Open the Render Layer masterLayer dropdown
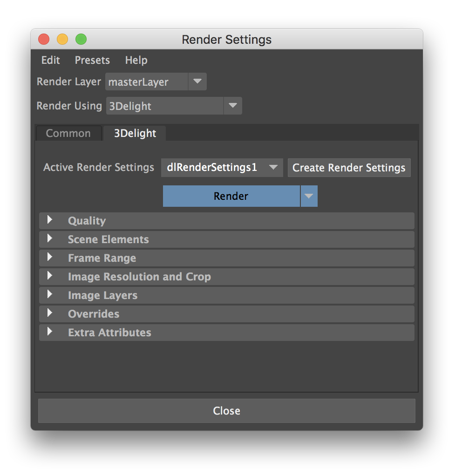 197,82
